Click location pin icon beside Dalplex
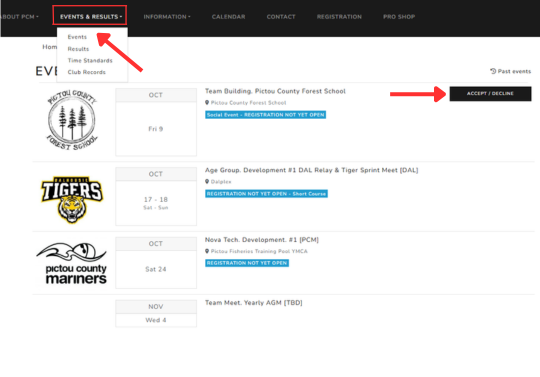Image resolution: width=540 pixels, height=377 pixels. point(207,181)
